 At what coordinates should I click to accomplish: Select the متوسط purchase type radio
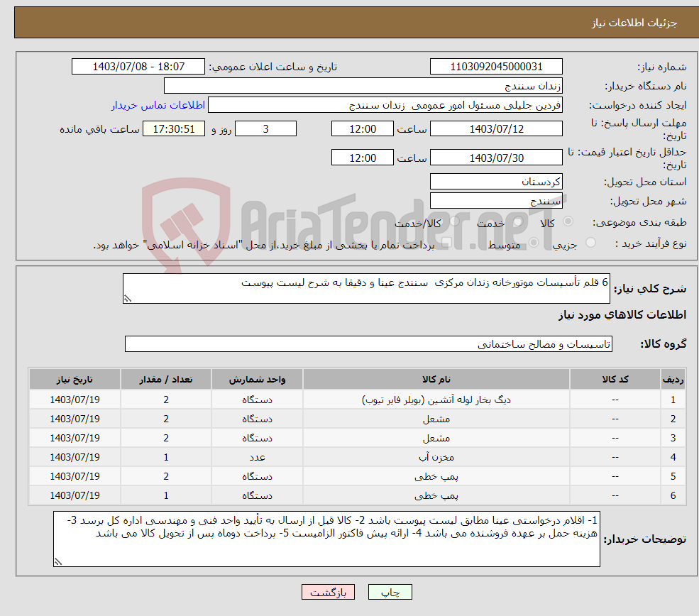click(x=534, y=243)
